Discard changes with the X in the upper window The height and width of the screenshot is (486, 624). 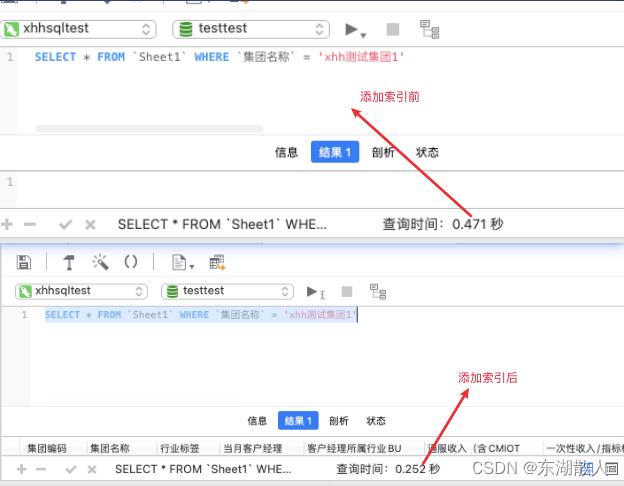(x=90, y=224)
